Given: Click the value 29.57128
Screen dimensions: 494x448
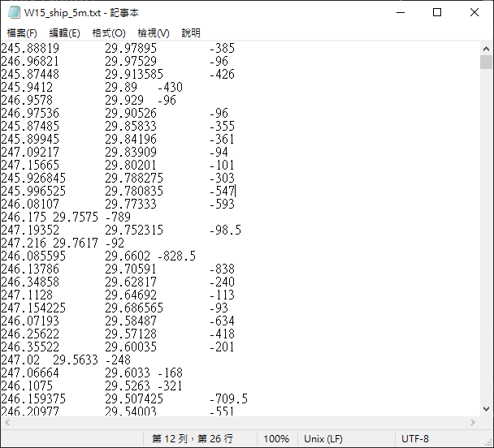Looking at the screenshot, I should (x=131, y=334).
